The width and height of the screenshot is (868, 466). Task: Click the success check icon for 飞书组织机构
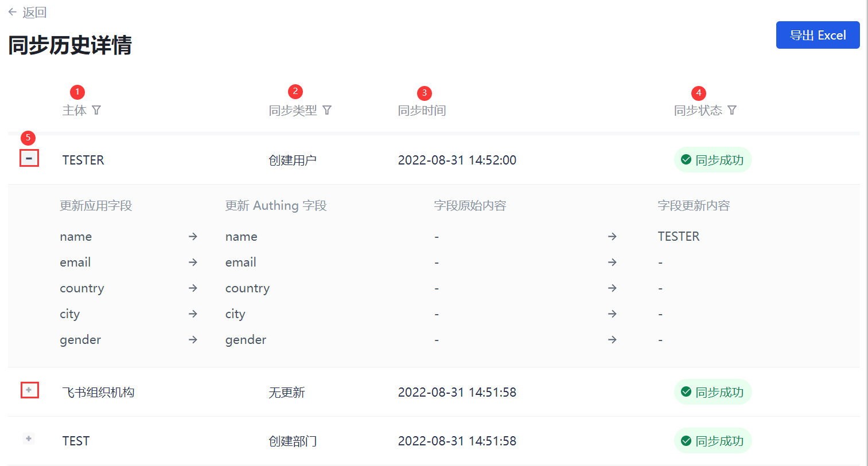tap(686, 392)
